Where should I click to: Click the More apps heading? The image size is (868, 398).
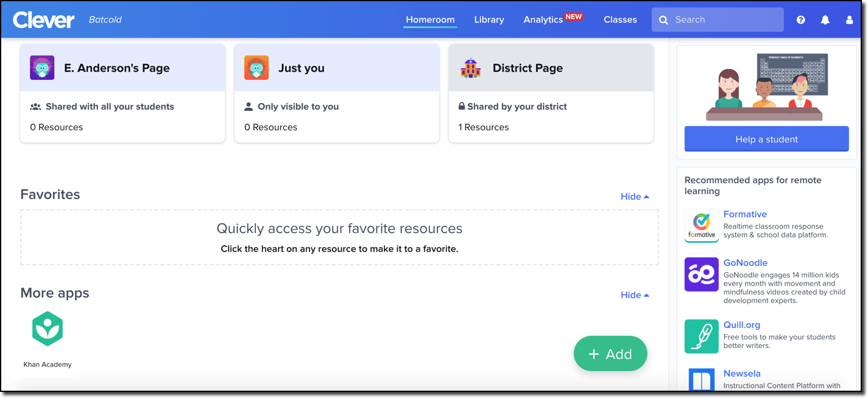(x=55, y=293)
